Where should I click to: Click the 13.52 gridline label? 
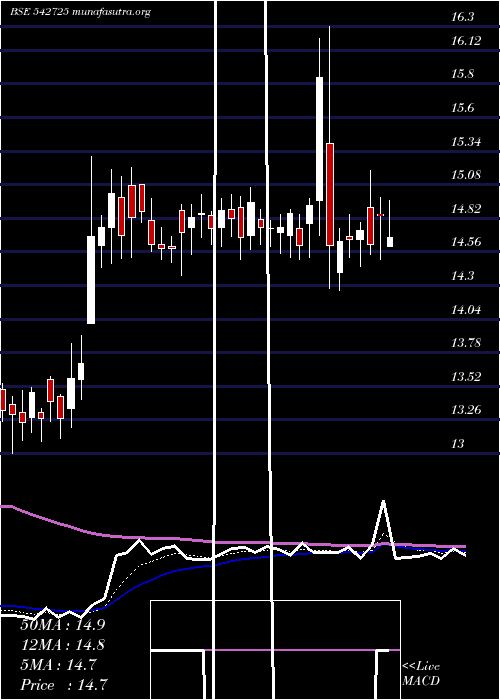point(466,376)
